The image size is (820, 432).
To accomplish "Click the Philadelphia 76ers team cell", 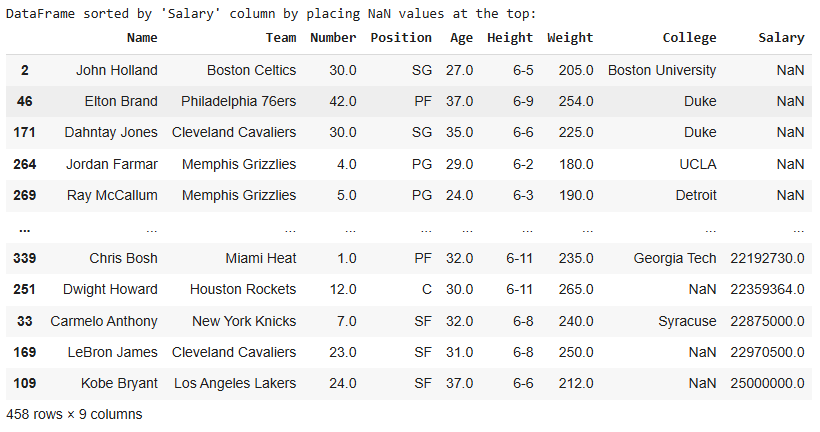I will [239, 102].
